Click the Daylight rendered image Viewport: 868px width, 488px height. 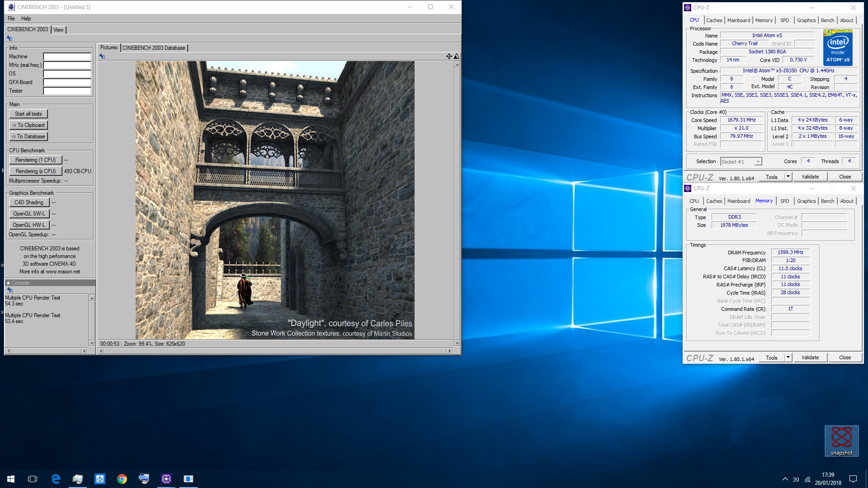click(x=275, y=200)
